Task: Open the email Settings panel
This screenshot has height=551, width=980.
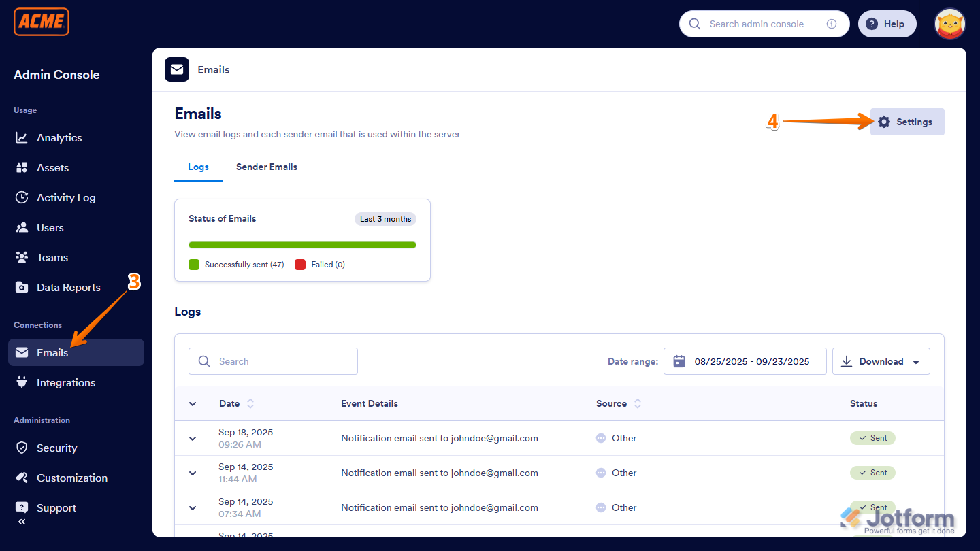Action: [x=907, y=122]
